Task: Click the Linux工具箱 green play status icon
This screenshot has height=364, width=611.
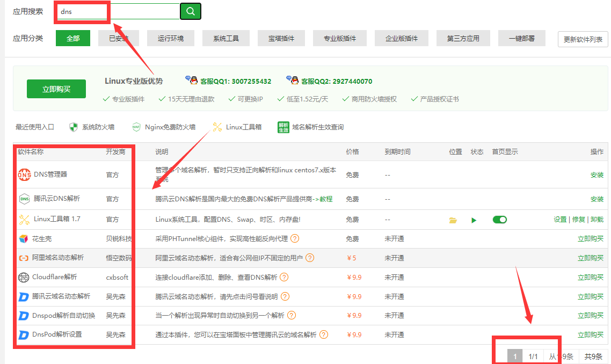Action: pos(474,220)
